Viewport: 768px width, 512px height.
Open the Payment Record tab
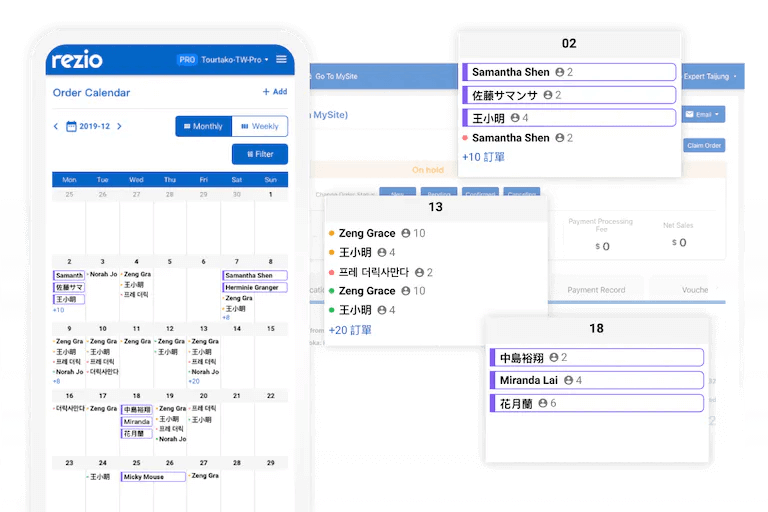596,290
